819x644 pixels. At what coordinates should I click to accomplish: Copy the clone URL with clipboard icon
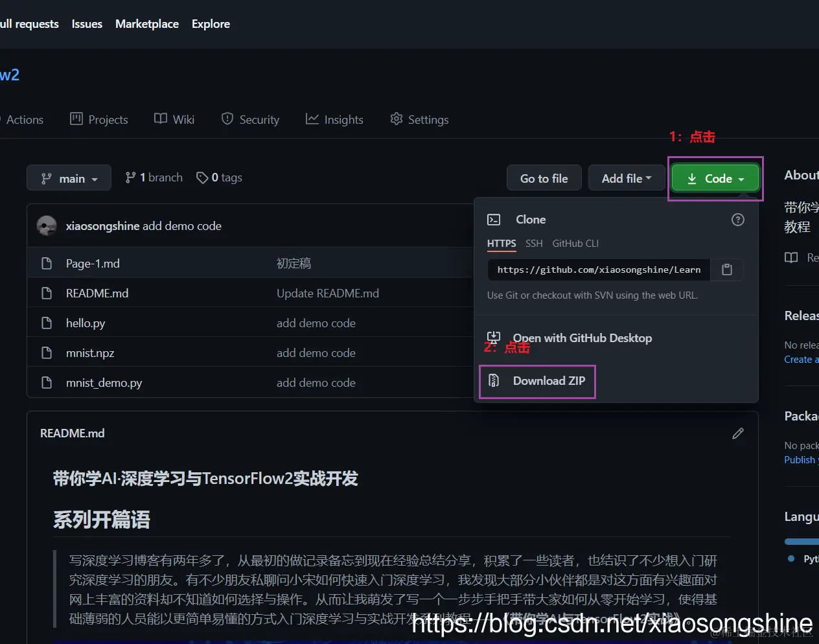727,270
